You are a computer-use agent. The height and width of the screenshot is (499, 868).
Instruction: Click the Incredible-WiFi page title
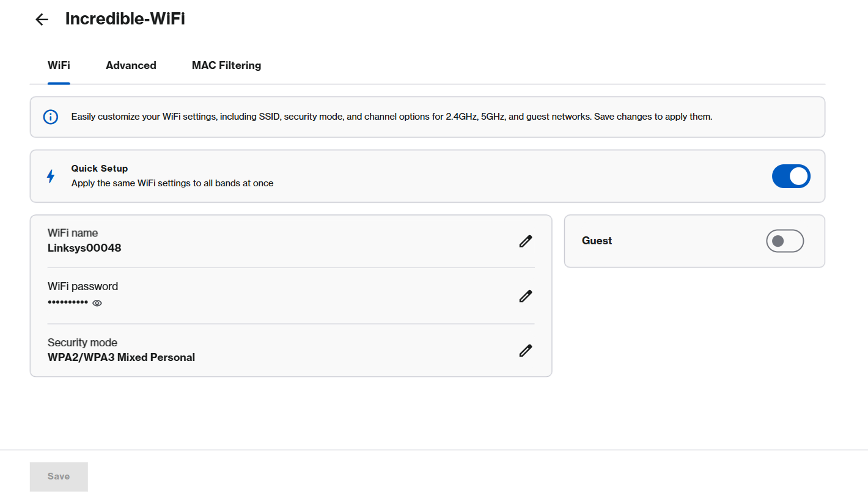(125, 19)
